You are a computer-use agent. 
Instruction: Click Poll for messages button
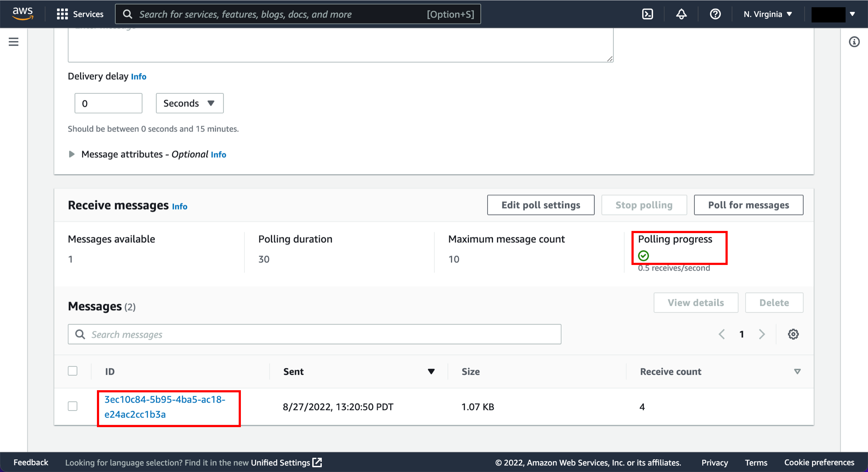coord(748,205)
